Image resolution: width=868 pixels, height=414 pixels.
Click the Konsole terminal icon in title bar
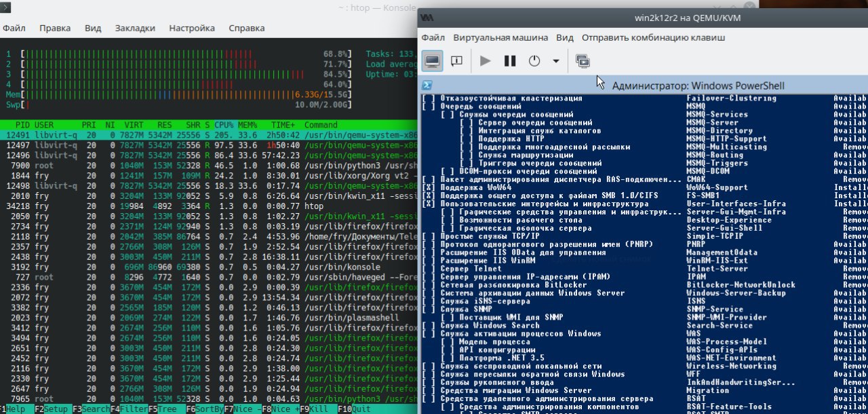[x=4, y=7]
